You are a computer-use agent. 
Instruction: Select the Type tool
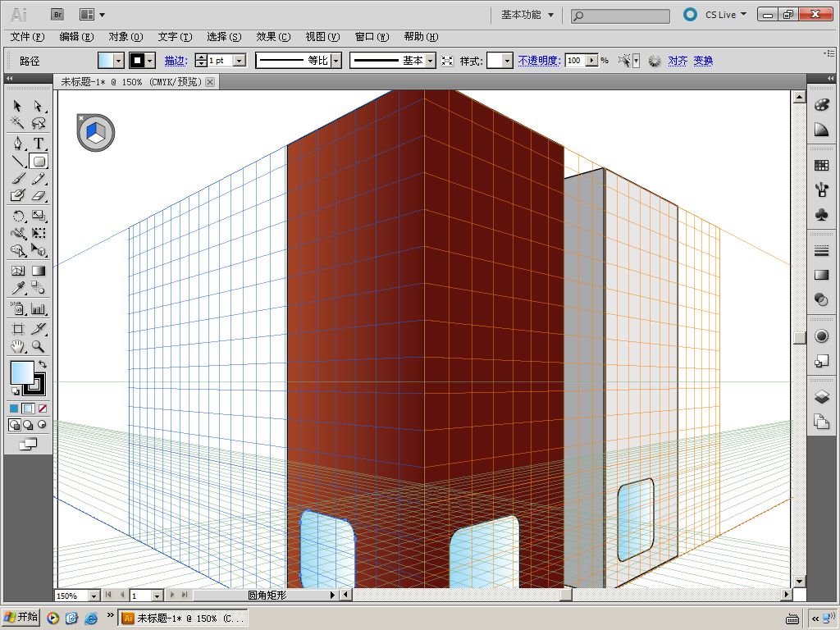coord(39,144)
